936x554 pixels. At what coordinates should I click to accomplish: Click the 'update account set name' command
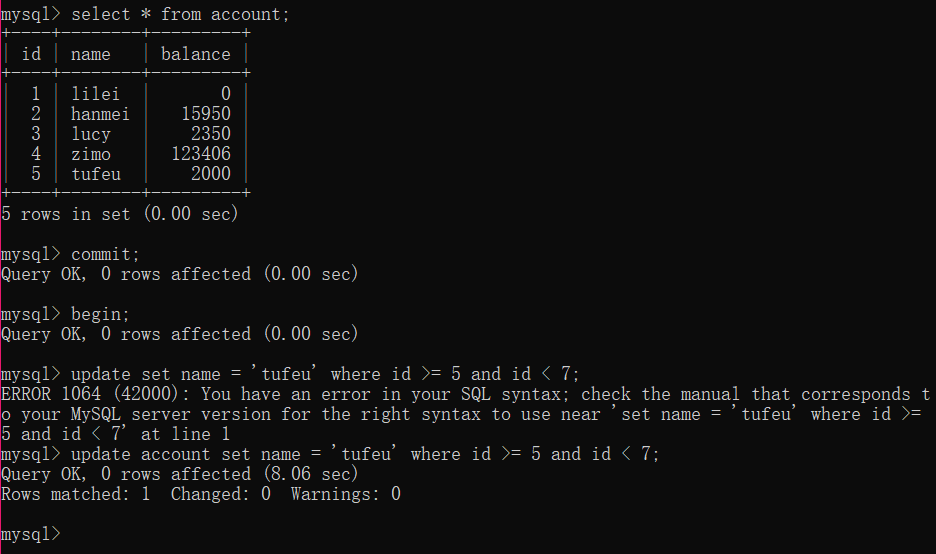coord(186,454)
